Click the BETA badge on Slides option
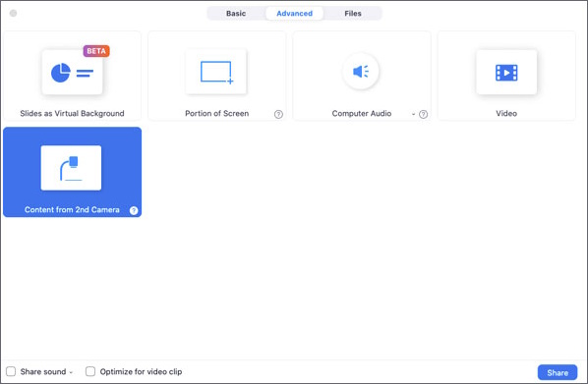This screenshot has height=384, width=588. coord(96,51)
